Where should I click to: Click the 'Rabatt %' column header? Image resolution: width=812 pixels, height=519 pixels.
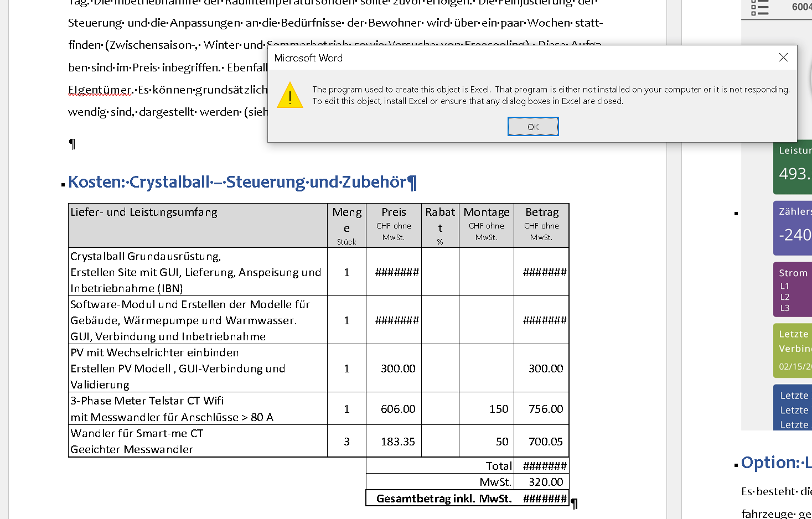(x=440, y=225)
